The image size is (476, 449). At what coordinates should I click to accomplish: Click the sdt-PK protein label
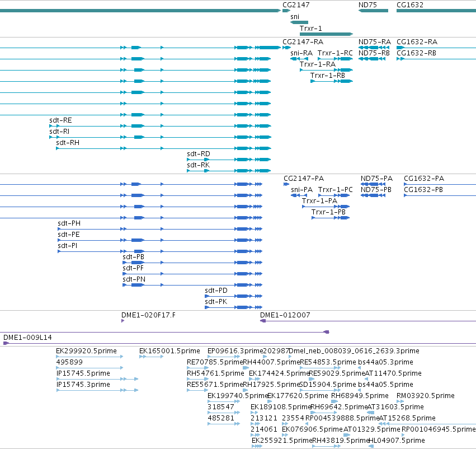(x=216, y=302)
